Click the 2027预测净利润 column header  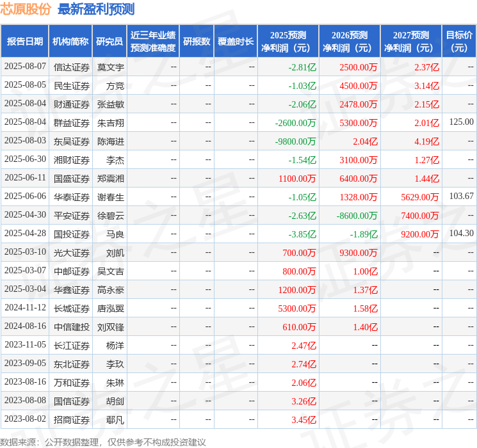pos(411,41)
